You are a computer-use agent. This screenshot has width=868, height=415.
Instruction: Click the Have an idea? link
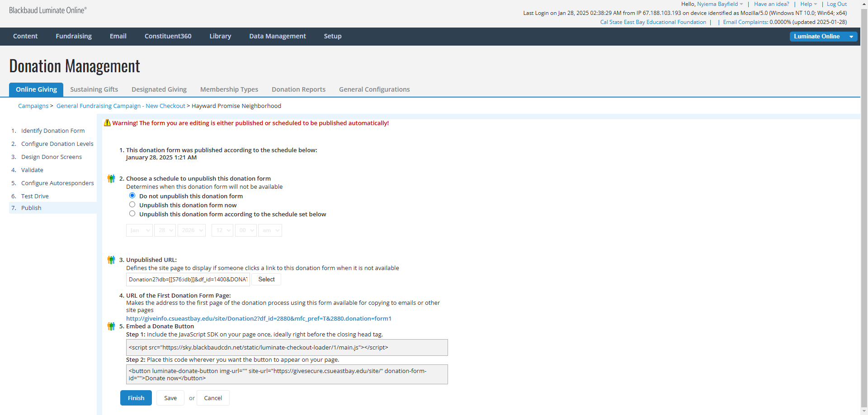click(771, 4)
